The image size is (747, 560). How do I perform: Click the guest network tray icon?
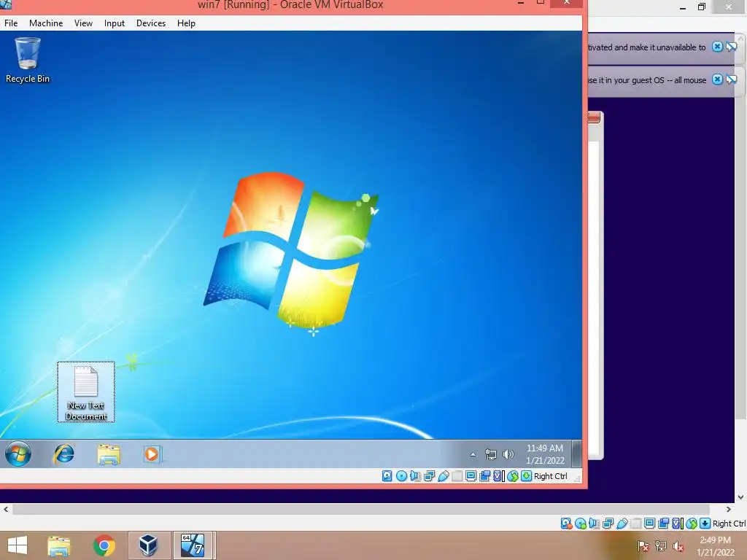(491, 454)
